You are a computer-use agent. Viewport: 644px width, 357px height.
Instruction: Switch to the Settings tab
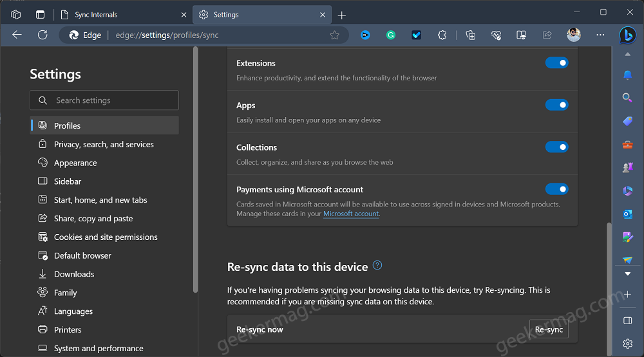click(262, 15)
